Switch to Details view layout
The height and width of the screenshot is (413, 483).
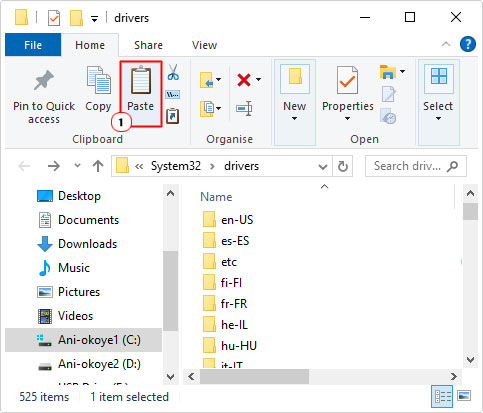coord(442,396)
